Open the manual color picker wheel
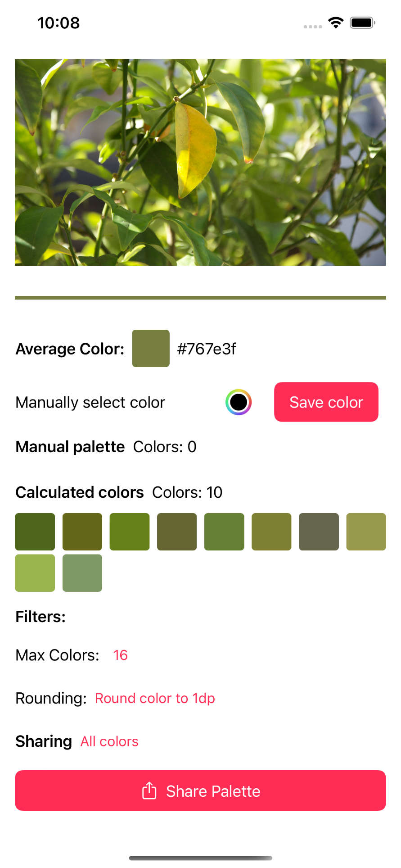This screenshot has height=868, width=401. 238,402
